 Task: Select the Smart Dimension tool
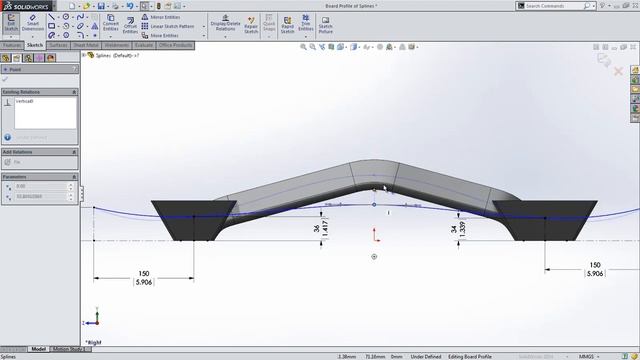[x=33, y=23]
